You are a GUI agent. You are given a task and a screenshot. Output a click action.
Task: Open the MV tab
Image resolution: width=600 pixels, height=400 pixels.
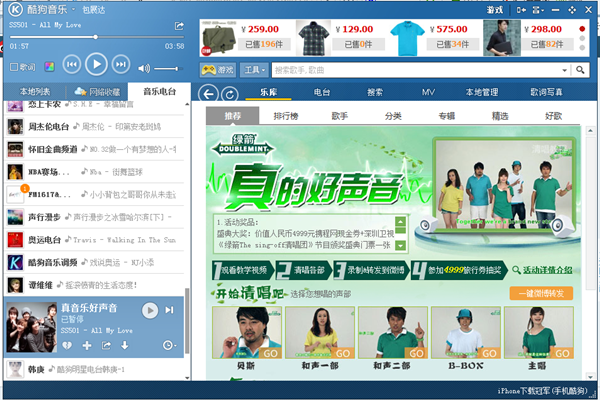428,92
